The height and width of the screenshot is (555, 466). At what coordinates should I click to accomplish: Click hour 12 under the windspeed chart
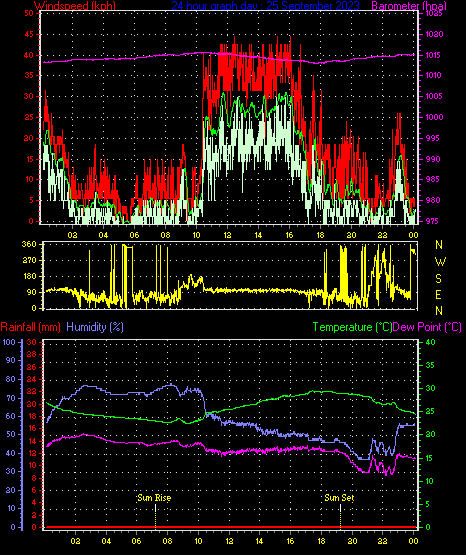(x=227, y=235)
